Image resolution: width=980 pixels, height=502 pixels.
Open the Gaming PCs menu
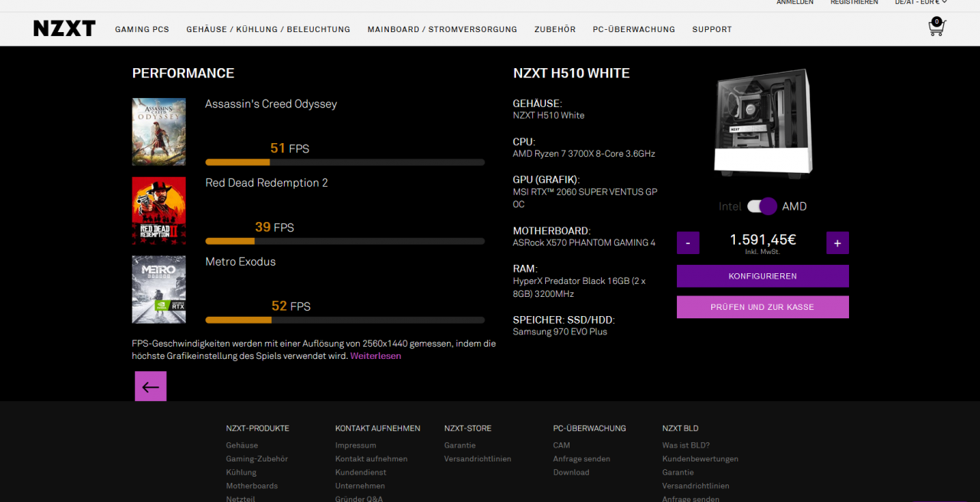tap(142, 29)
